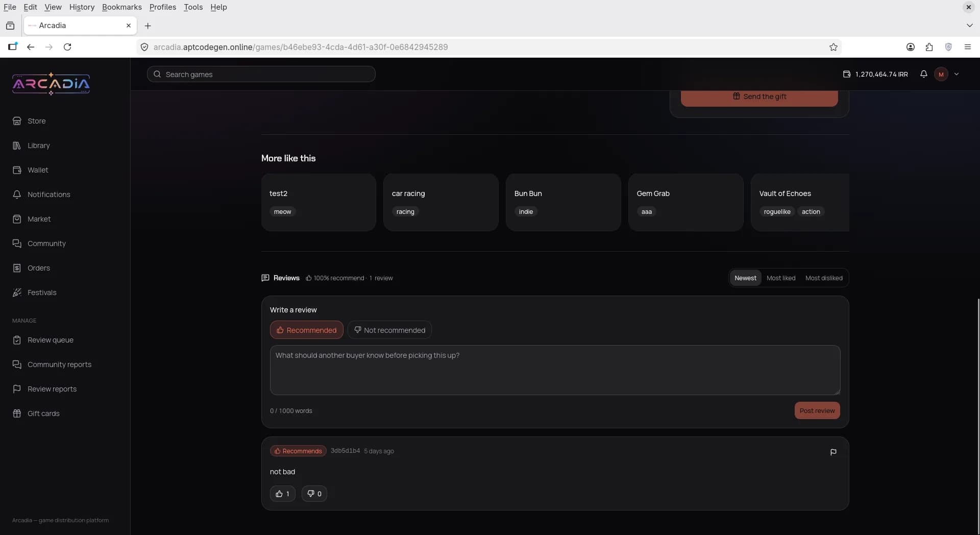Sort reviews by Newest

coord(745,278)
